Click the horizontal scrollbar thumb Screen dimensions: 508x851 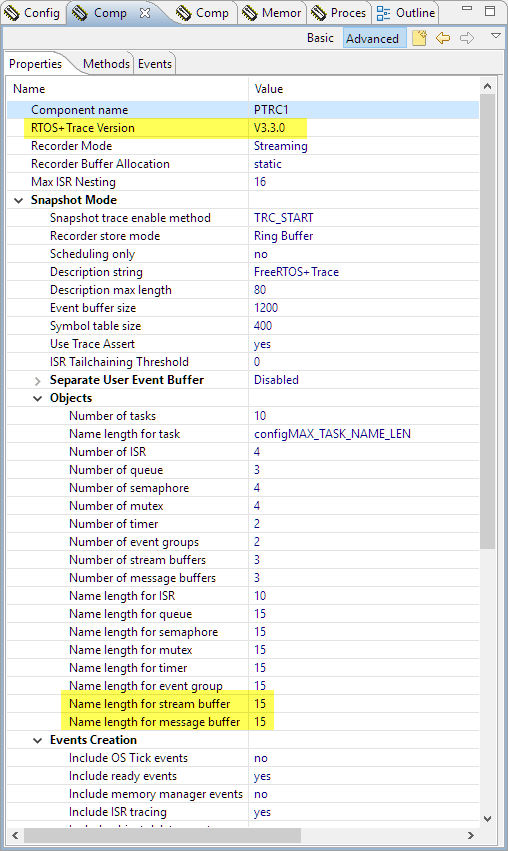click(x=162, y=835)
